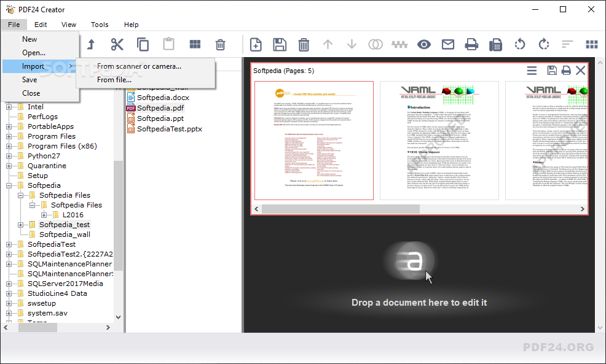Click down arrow of folder tree scrollbar
The image size is (606, 364).
[x=118, y=317]
